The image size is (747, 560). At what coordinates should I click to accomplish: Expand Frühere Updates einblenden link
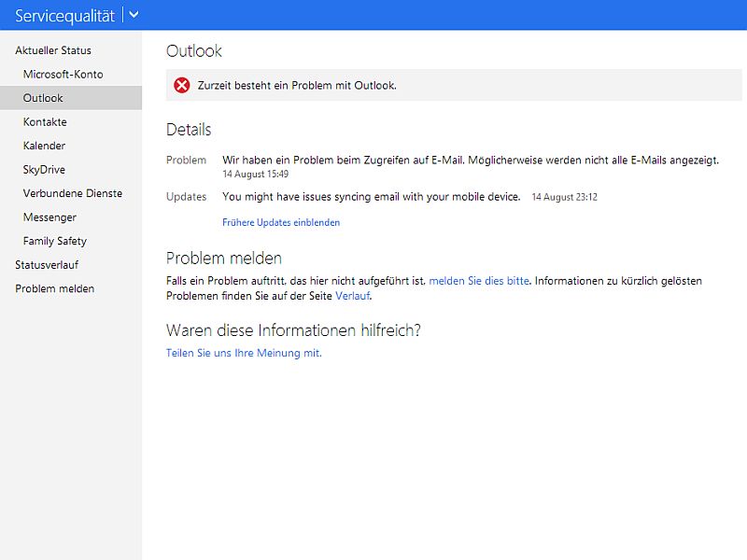click(x=281, y=222)
